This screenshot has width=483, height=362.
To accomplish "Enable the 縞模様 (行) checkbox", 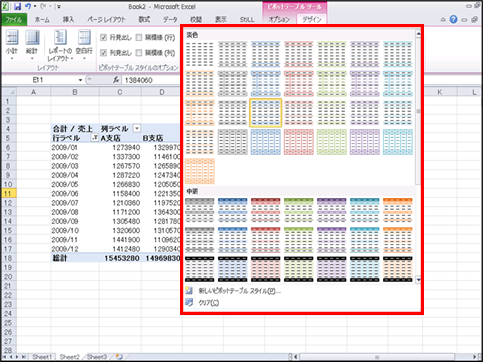I will (139, 37).
